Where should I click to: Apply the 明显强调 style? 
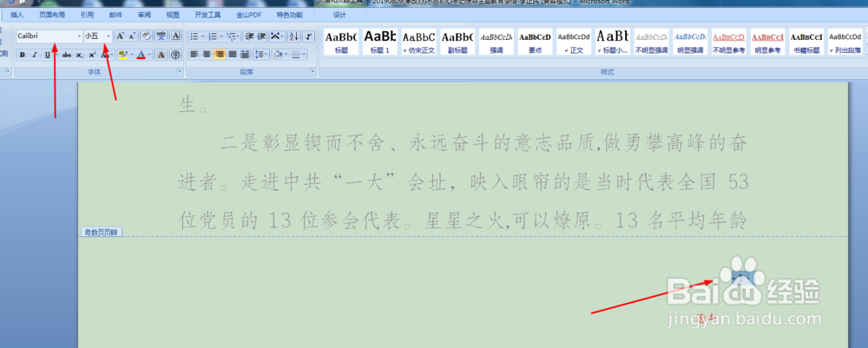tap(690, 42)
